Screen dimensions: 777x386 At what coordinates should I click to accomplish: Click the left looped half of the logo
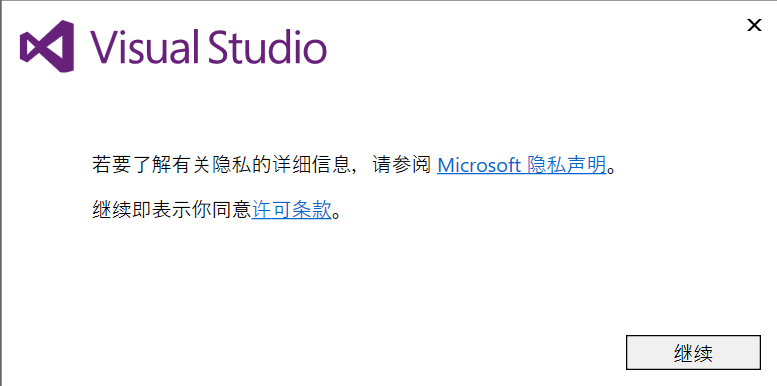32,46
